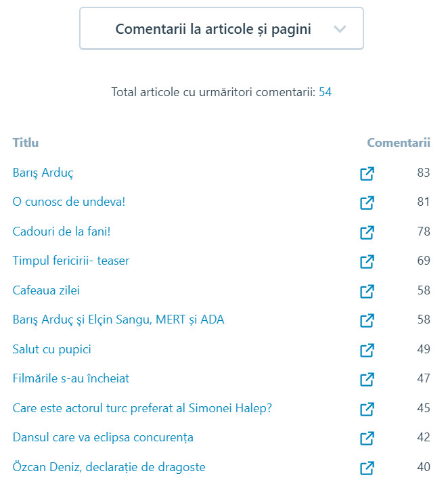
Task: Open external link for Barış Arduç şi Elçin Sangu
Action: [x=367, y=320]
